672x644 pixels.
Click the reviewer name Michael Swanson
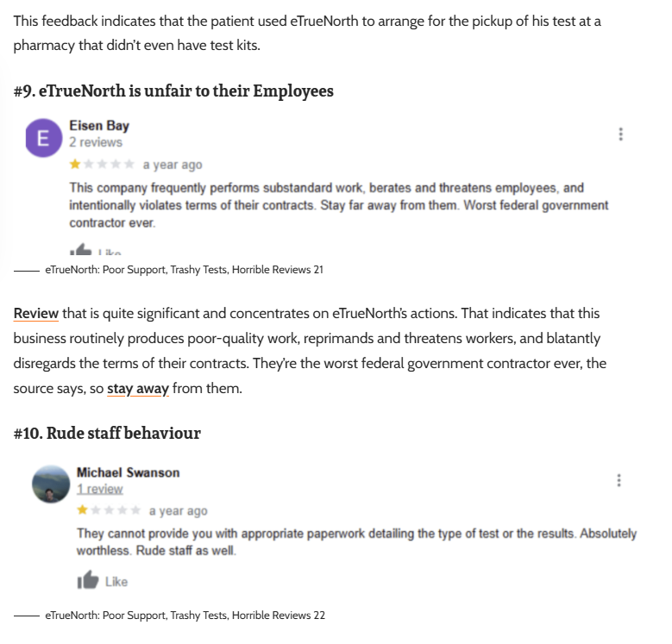pos(128,472)
